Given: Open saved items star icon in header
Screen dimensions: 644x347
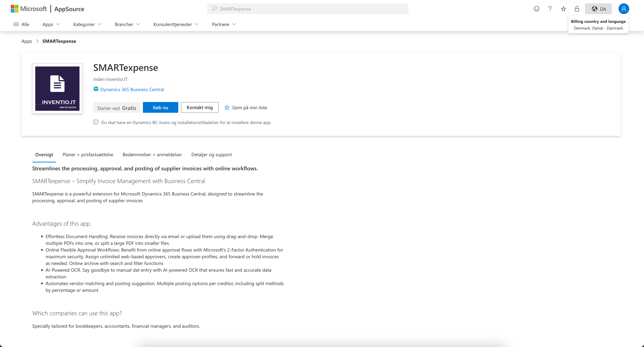Looking at the screenshot, I should pyautogui.click(x=563, y=9).
